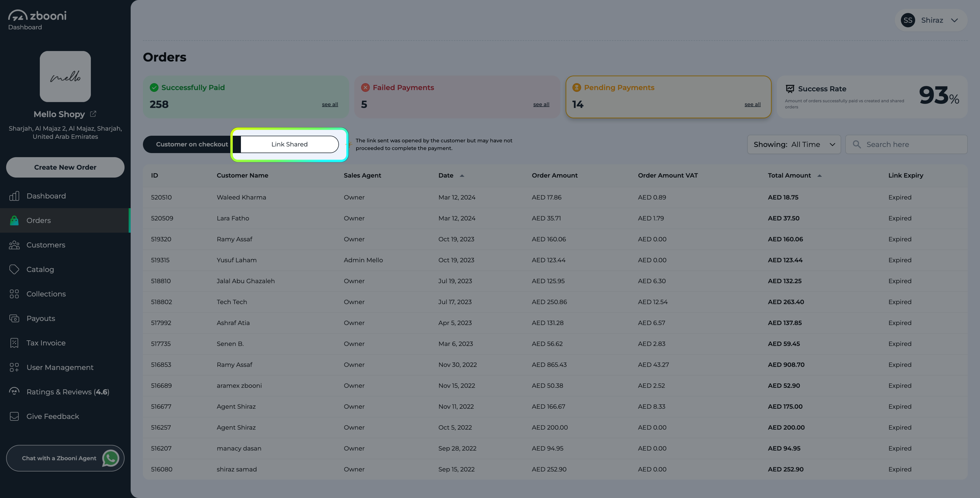The width and height of the screenshot is (980, 498).
Task: Sort by Date column arrow
Action: (x=462, y=176)
